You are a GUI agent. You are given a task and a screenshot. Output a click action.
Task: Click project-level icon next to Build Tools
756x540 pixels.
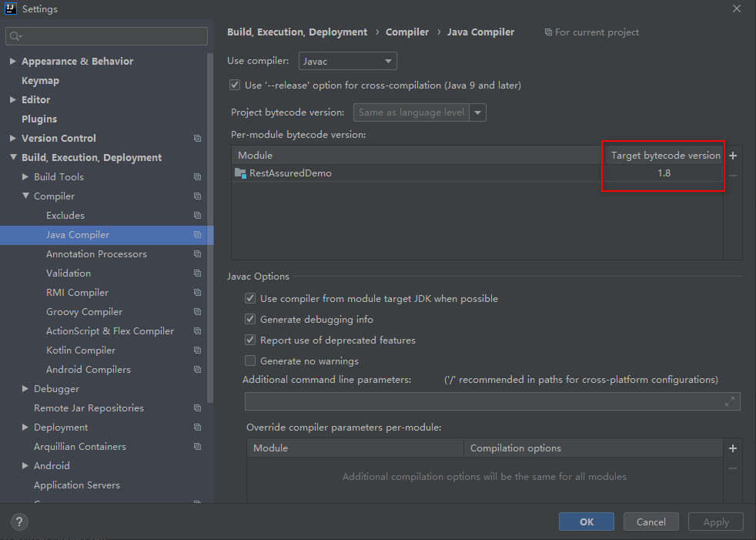197,177
